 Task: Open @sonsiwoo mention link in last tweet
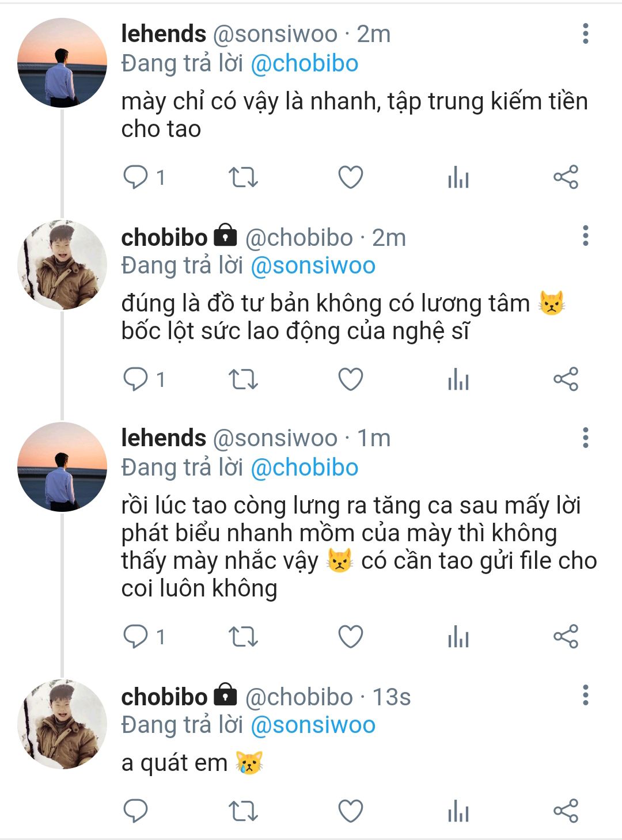(x=313, y=725)
